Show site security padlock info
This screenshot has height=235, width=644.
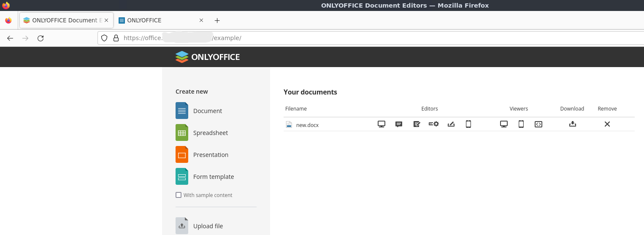pyautogui.click(x=116, y=38)
